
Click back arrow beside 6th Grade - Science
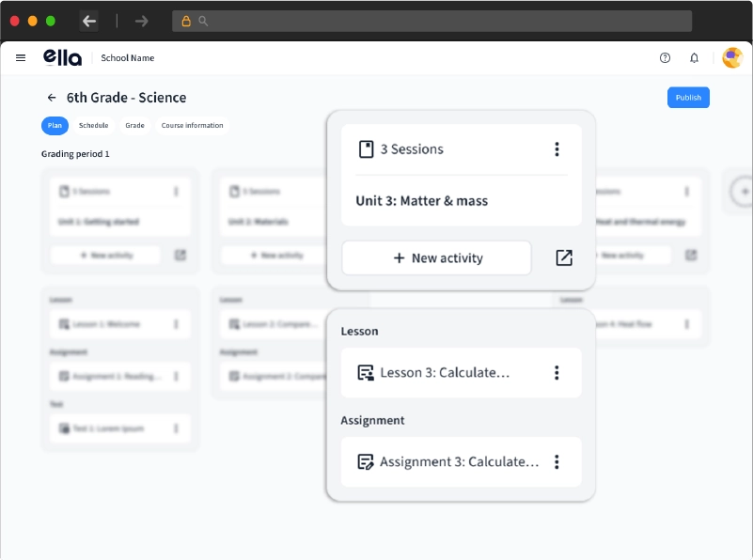pyautogui.click(x=52, y=98)
